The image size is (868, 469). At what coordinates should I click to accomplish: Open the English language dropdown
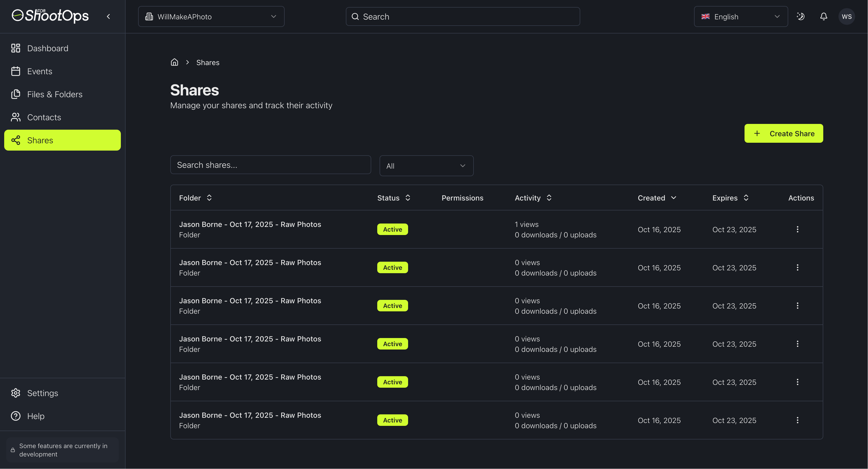pyautogui.click(x=741, y=16)
